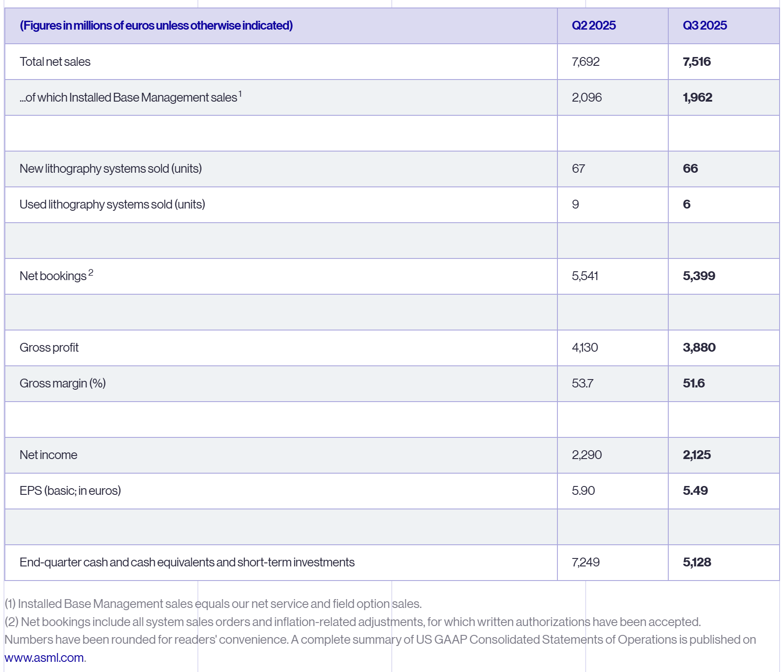This screenshot has height=672, width=784.
Task: Click the Net bookings row label
Action: click(x=53, y=276)
